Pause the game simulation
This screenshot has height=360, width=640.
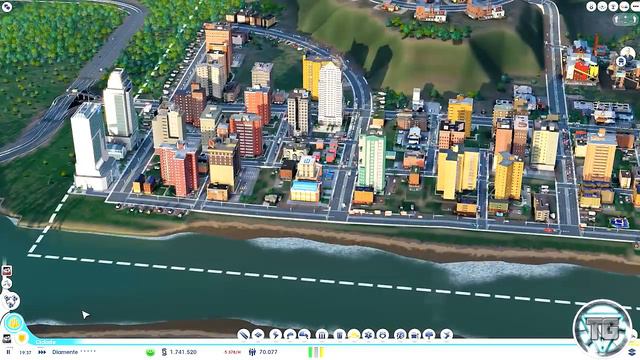pos(8,352)
